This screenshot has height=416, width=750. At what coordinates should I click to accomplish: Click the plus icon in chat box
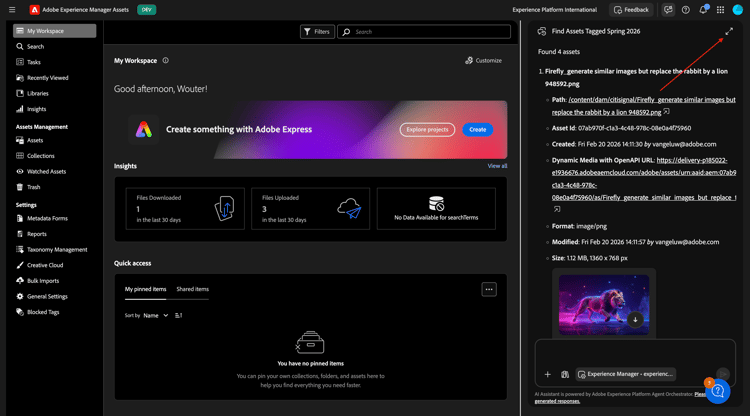coord(548,374)
